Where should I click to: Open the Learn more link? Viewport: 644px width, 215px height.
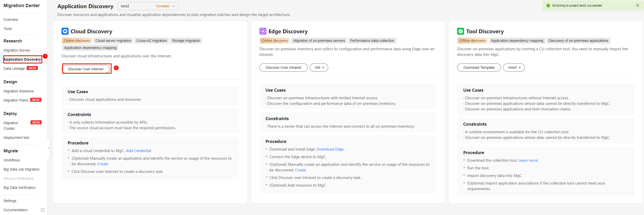(528, 160)
